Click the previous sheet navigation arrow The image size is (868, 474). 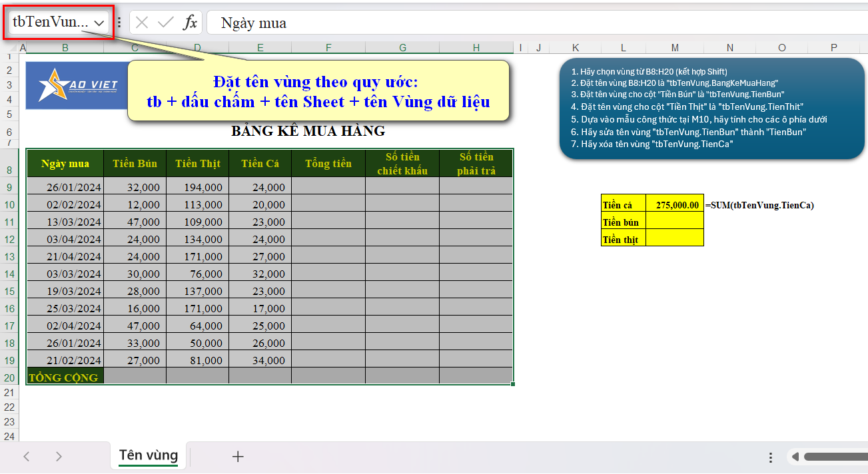pos(27,456)
